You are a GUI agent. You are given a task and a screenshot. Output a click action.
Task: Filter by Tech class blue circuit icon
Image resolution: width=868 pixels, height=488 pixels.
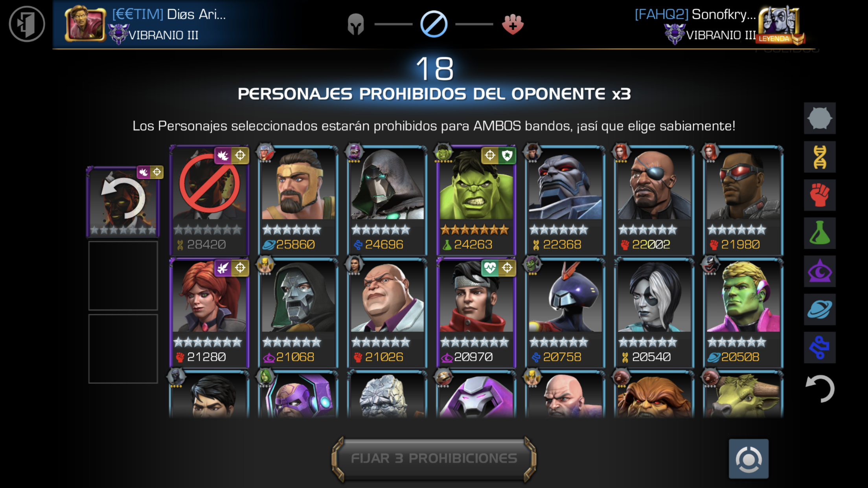820,347
